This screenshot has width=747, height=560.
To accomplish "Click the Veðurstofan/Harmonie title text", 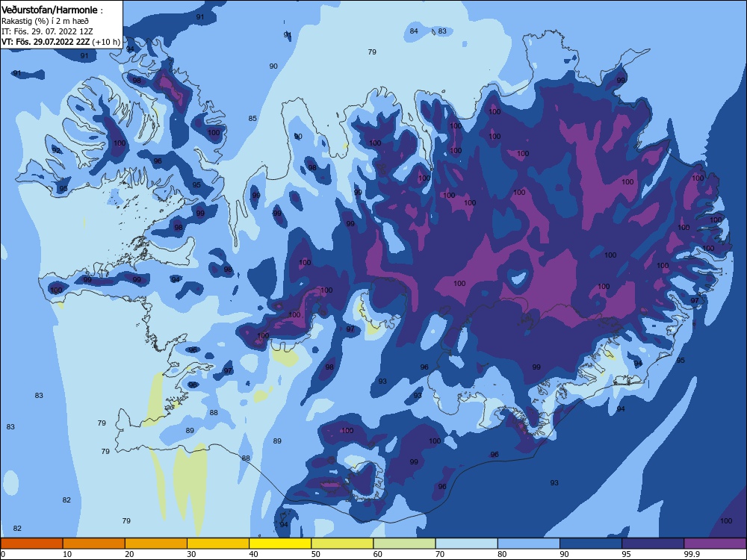I will (x=51, y=10).
